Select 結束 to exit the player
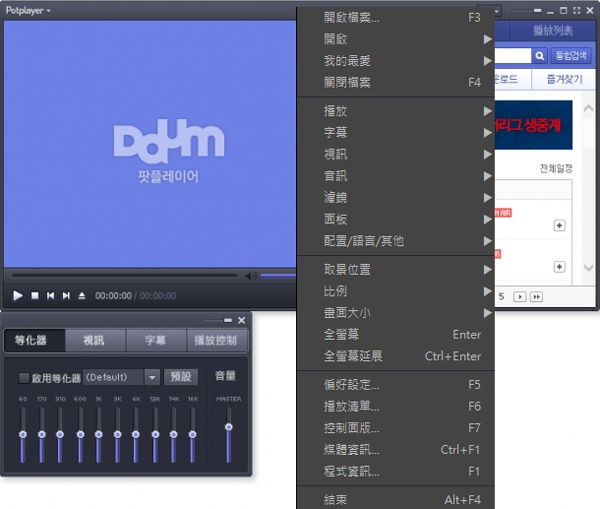 (x=396, y=499)
